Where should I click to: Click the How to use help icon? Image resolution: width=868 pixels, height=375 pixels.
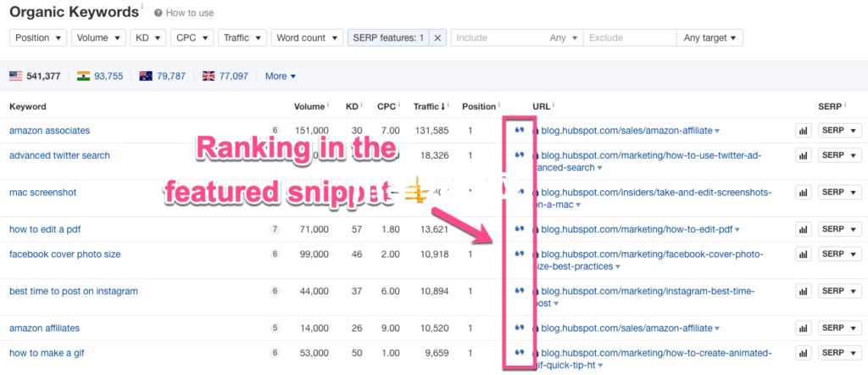[158, 13]
